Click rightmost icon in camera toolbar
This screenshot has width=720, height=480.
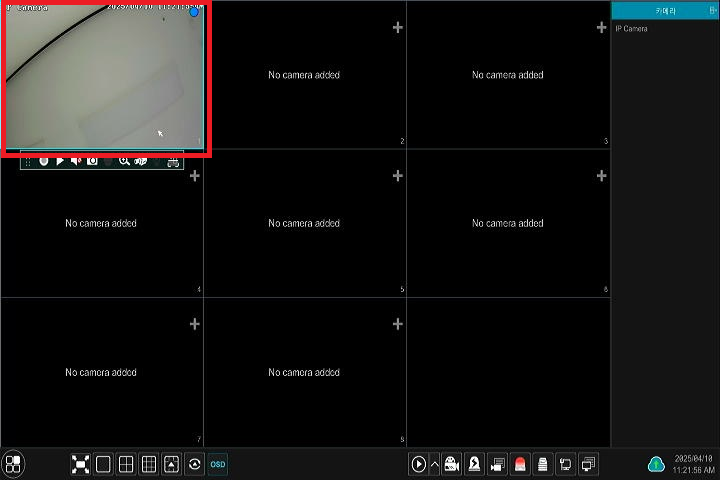173,162
